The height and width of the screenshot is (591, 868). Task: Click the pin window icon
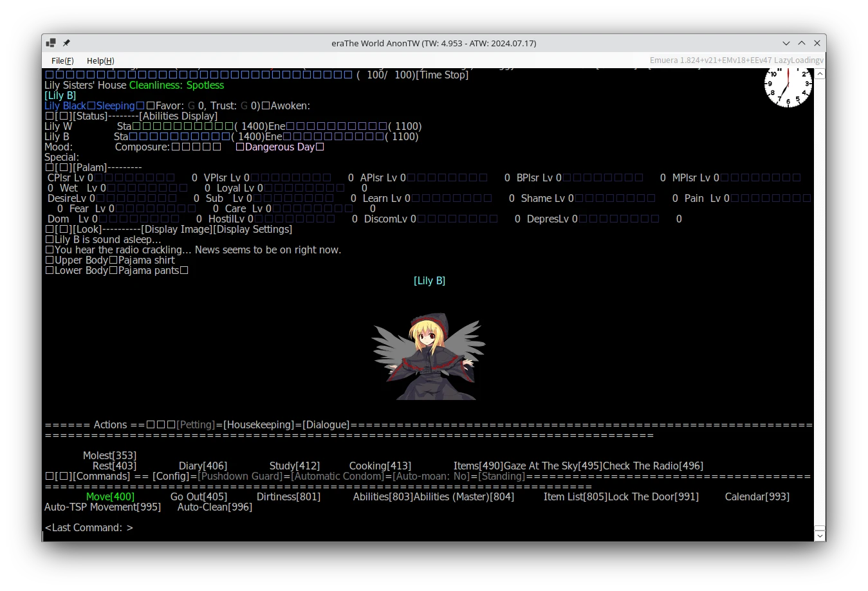point(66,43)
